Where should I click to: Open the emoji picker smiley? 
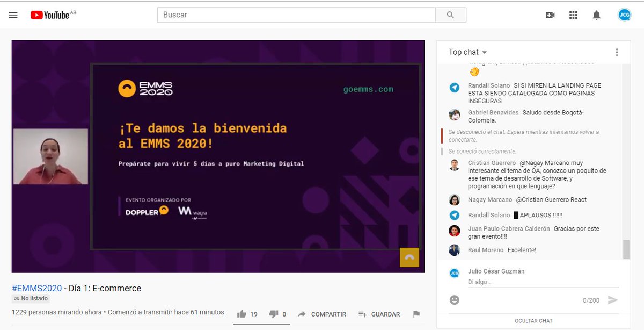click(455, 300)
